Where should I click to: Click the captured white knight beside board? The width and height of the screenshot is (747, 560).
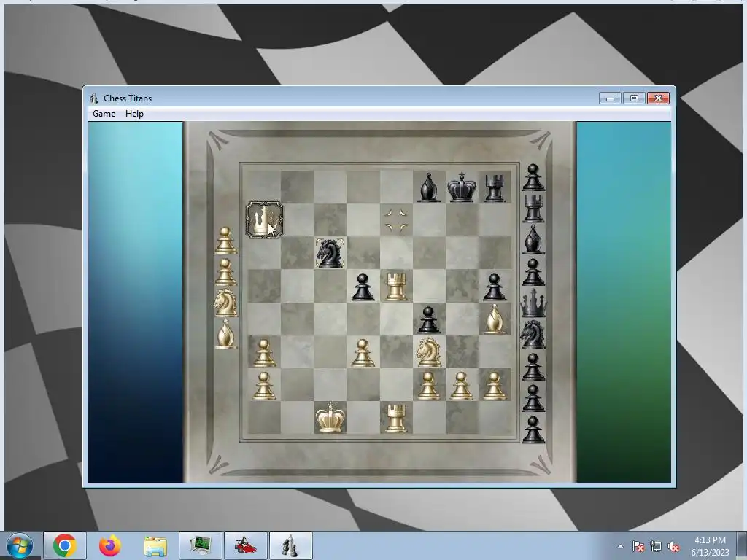click(x=225, y=303)
